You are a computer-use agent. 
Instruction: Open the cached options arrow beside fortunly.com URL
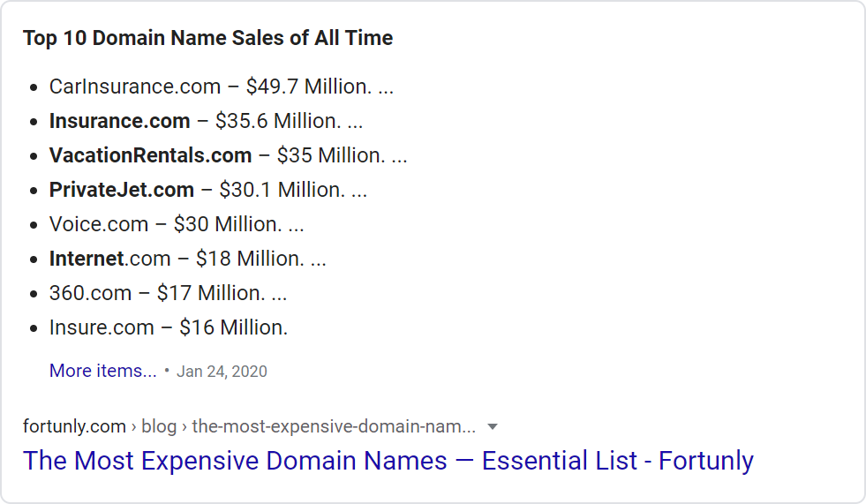493,426
